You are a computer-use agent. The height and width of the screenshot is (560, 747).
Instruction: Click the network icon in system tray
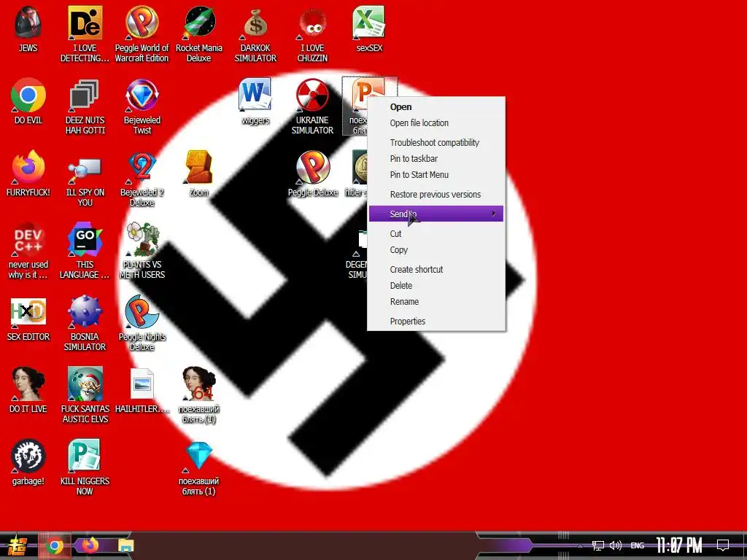point(598,545)
